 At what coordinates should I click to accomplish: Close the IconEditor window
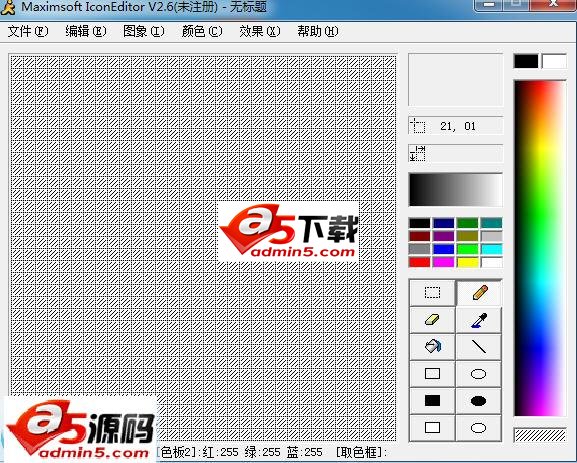click(x=553, y=5)
